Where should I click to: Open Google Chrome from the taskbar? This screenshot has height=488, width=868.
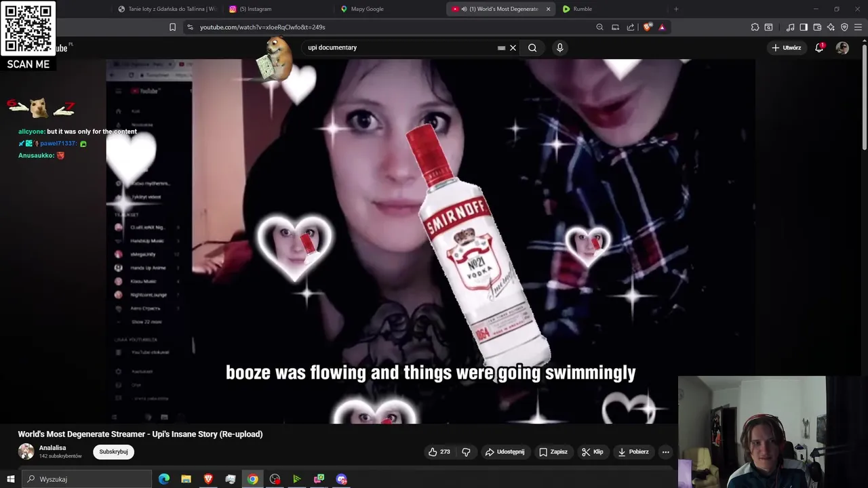point(252,479)
